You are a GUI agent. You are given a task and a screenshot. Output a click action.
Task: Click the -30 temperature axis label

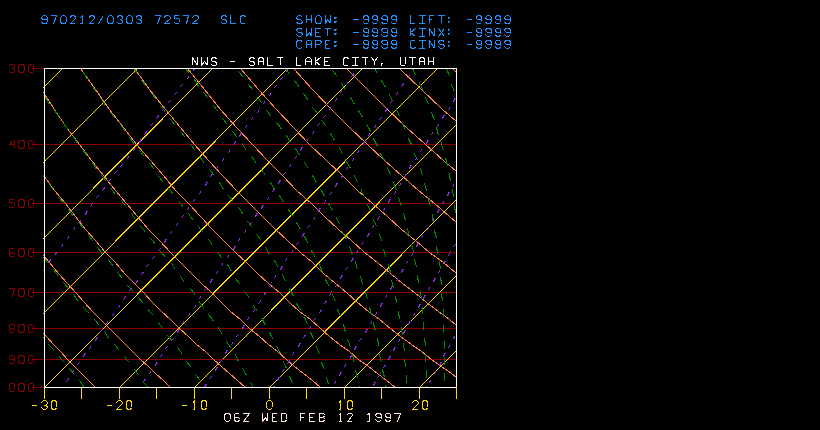pyautogui.click(x=42, y=405)
